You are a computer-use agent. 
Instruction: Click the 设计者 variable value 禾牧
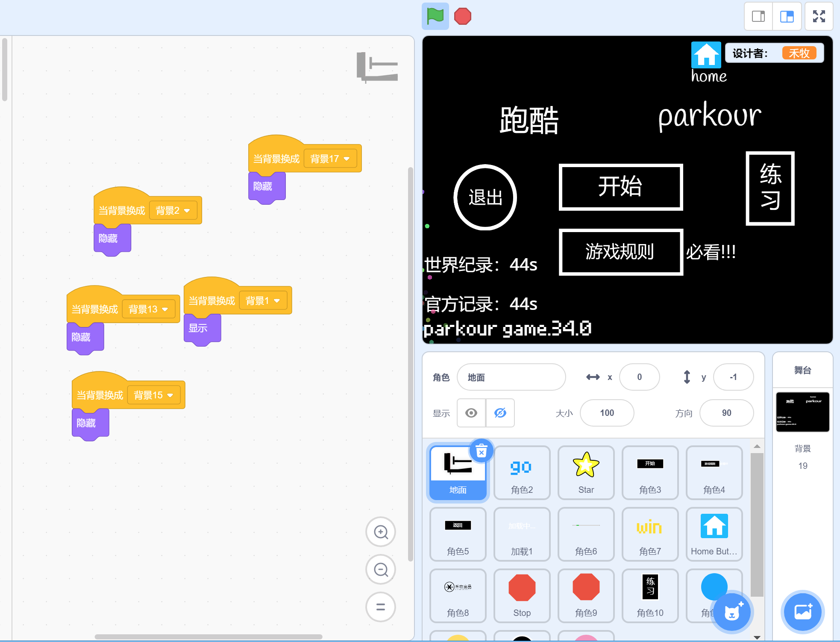(799, 53)
